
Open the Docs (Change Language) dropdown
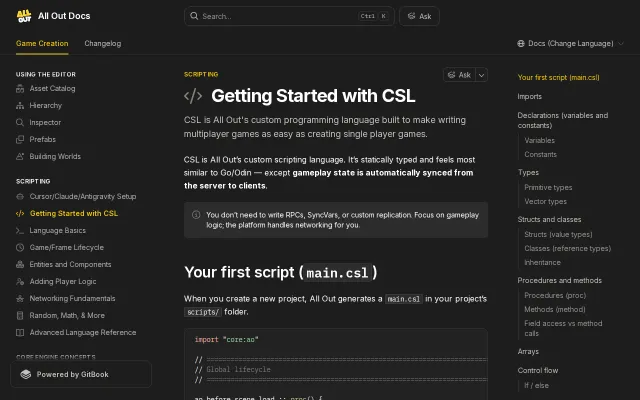(571, 43)
